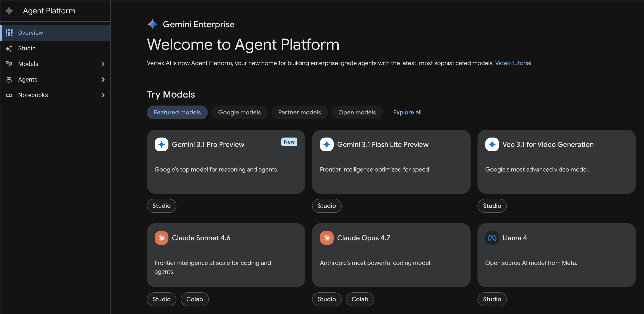Click the Claude Sonnet 4.6 Anthropic icon
Screen dimensions: 644x314
coord(162,238)
